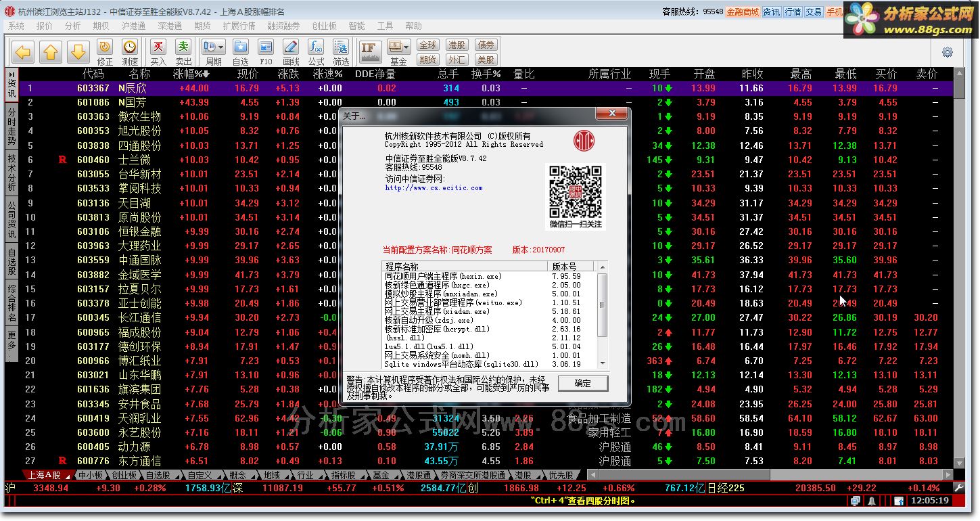
Task: Click the About dialog list scrollbar
Action: 602,315
